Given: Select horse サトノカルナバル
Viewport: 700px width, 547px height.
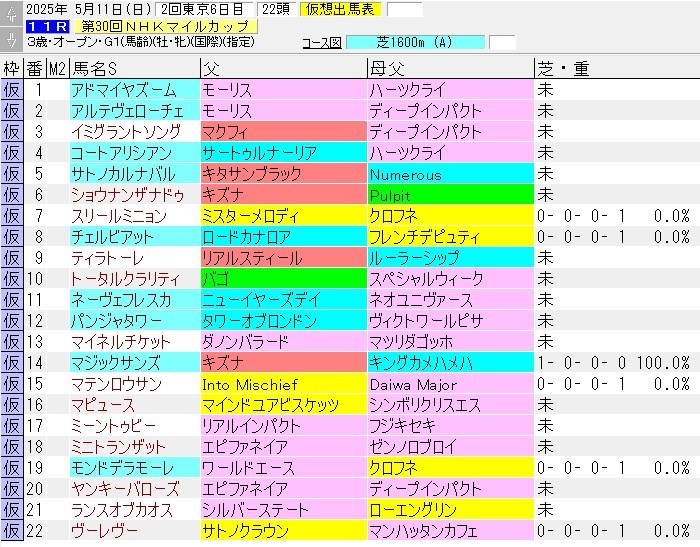Looking at the screenshot, I should point(135,174).
